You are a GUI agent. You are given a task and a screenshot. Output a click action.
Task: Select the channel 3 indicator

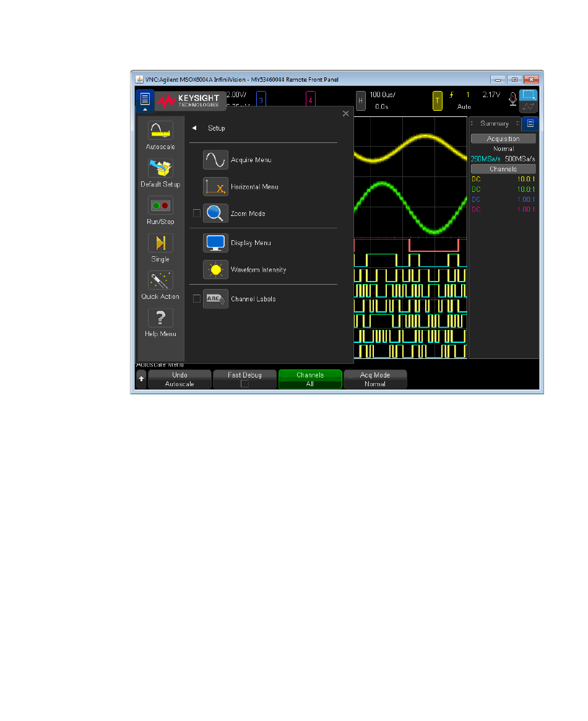coord(261,100)
